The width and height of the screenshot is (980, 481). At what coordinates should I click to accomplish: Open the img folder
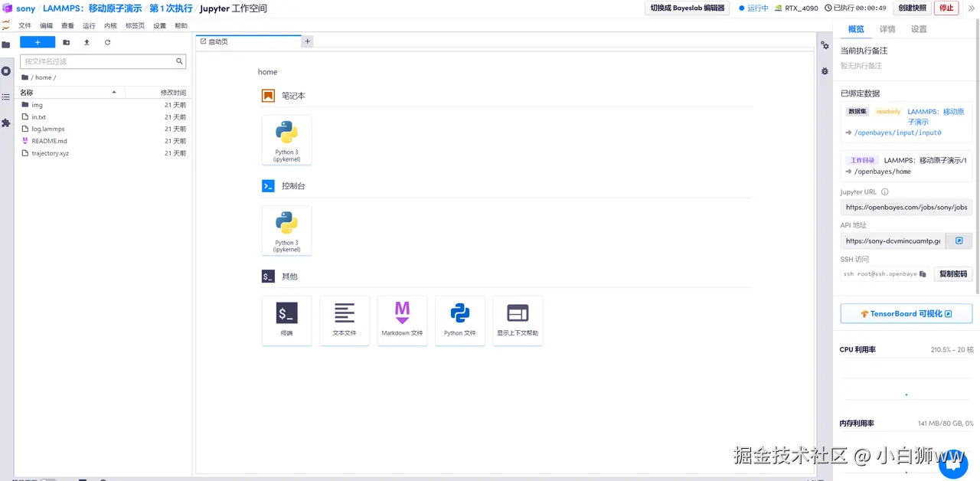pos(103,105)
